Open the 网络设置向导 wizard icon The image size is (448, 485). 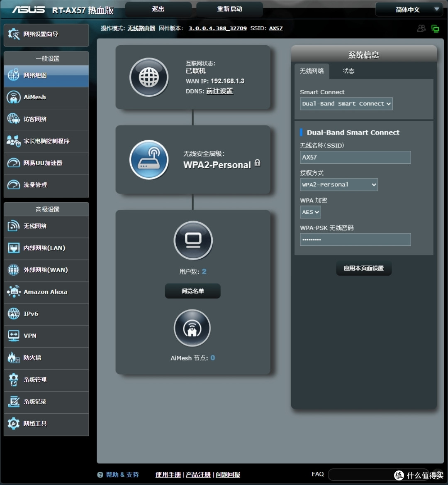14,34
